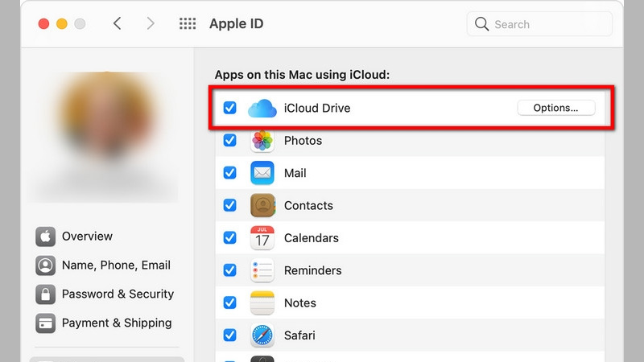Uncheck the iCloud Drive checkbox
Image resolution: width=644 pixels, height=362 pixels.
click(x=229, y=108)
